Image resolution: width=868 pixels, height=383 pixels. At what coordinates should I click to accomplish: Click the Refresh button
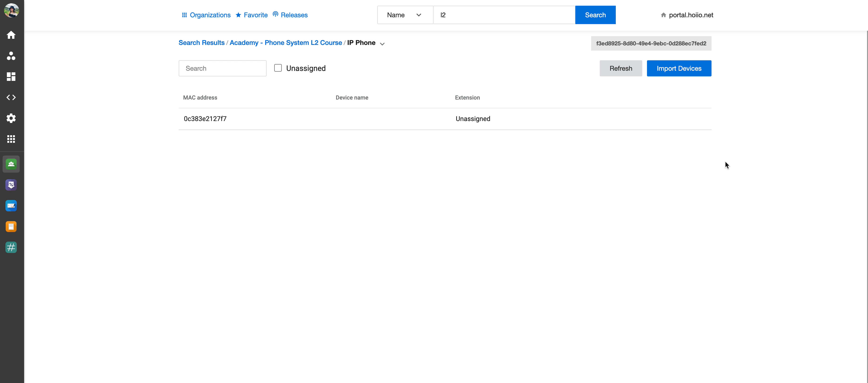coord(621,68)
